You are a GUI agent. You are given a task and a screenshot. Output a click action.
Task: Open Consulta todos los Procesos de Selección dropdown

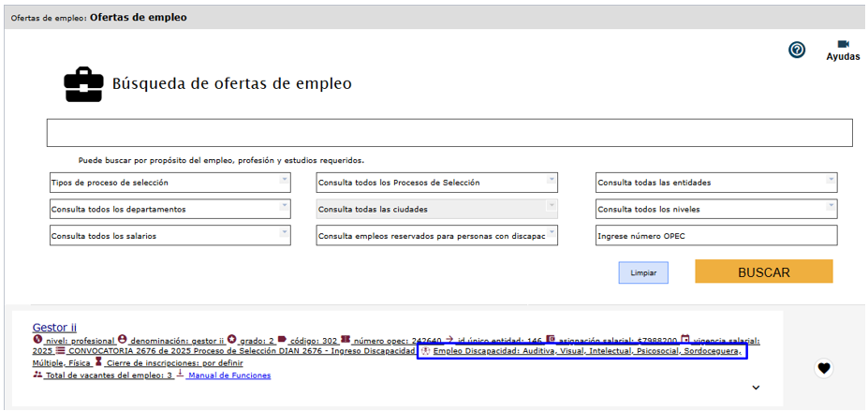click(x=436, y=183)
